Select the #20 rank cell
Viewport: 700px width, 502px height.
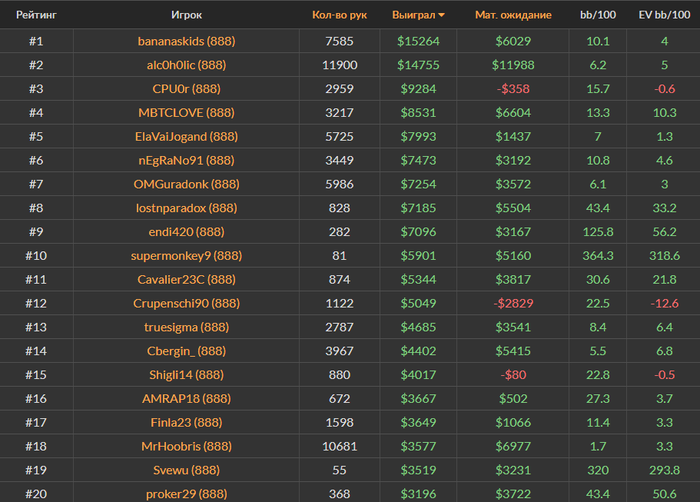[x=36, y=494]
